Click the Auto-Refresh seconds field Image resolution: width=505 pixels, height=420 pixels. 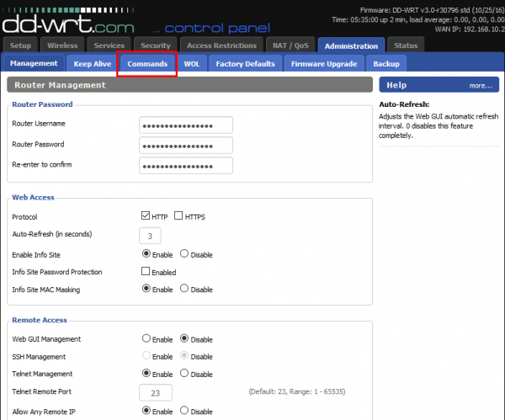click(x=150, y=236)
